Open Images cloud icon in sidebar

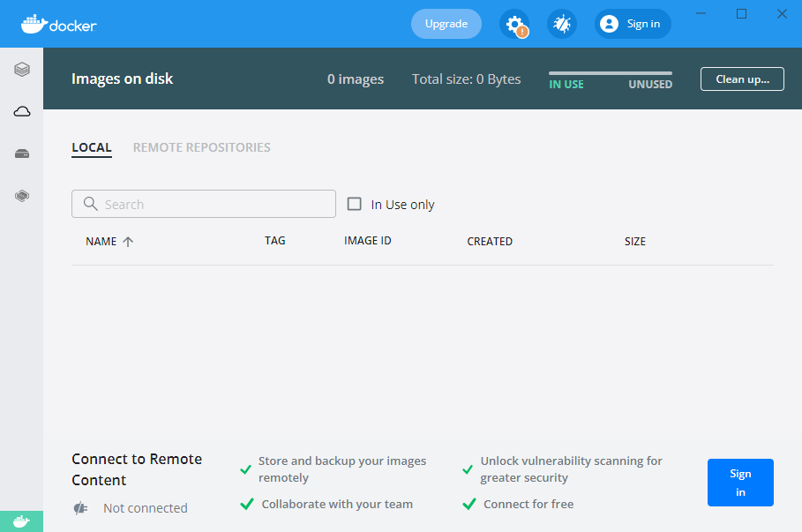(x=22, y=111)
